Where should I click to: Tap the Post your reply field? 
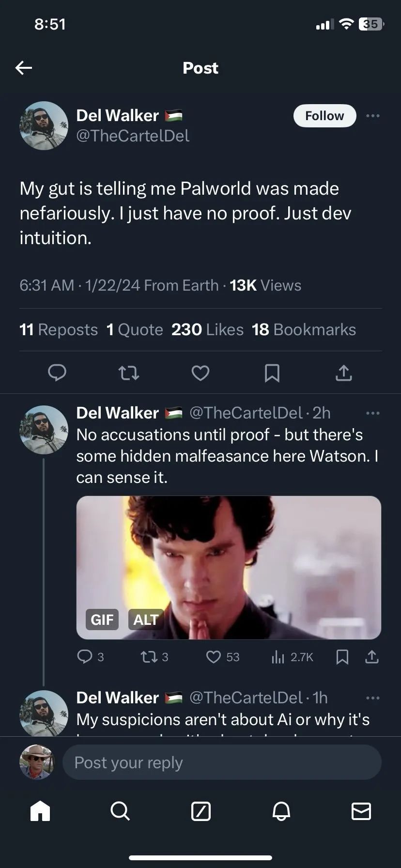point(222,762)
